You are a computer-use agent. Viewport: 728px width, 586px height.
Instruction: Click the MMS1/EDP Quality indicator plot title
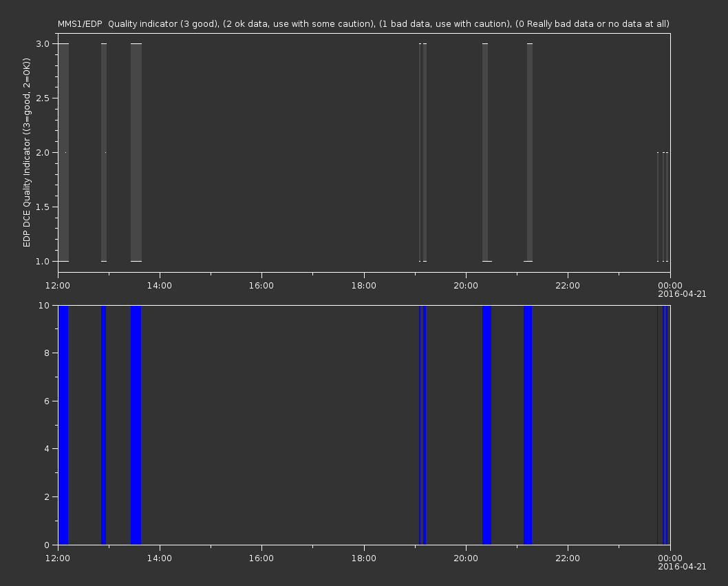[x=363, y=23]
